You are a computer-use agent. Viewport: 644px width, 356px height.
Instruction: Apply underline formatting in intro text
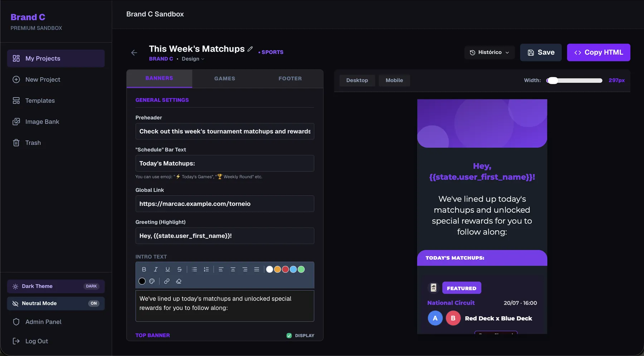pos(167,269)
